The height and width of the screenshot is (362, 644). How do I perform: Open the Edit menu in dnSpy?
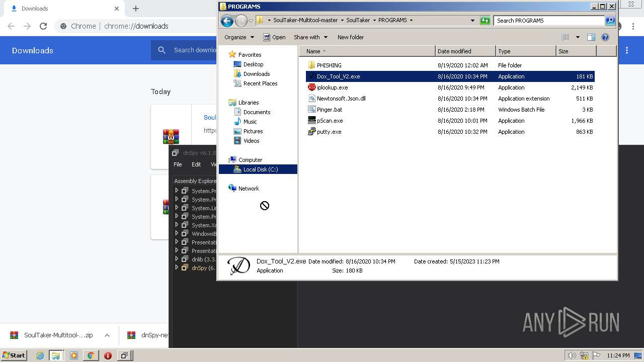(196, 164)
